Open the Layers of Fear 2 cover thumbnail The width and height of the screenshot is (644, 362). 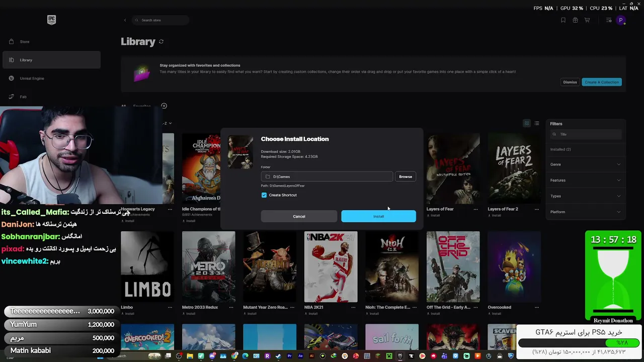click(514, 169)
